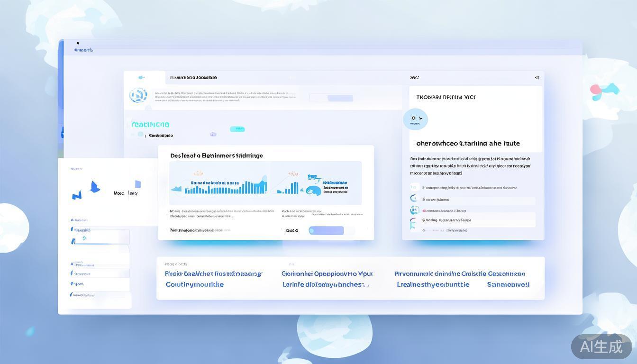This screenshot has height=364, width=637.
Task: Click the globe logo icon in the header
Action: pyautogui.click(x=138, y=95)
